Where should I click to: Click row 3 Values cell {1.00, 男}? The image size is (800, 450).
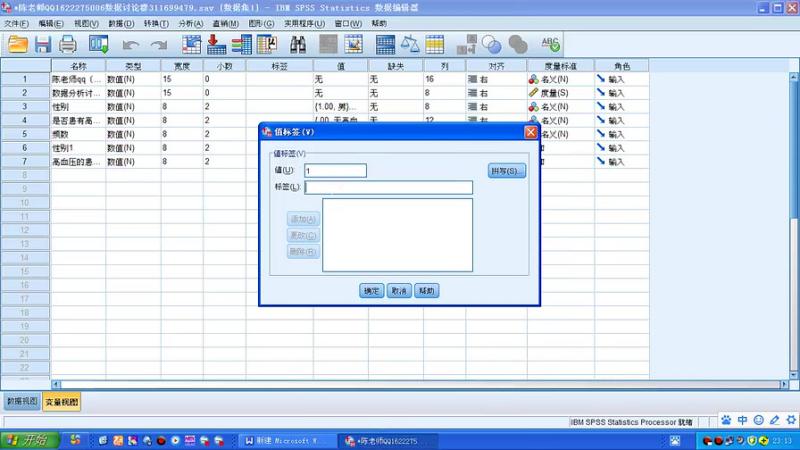click(340, 107)
